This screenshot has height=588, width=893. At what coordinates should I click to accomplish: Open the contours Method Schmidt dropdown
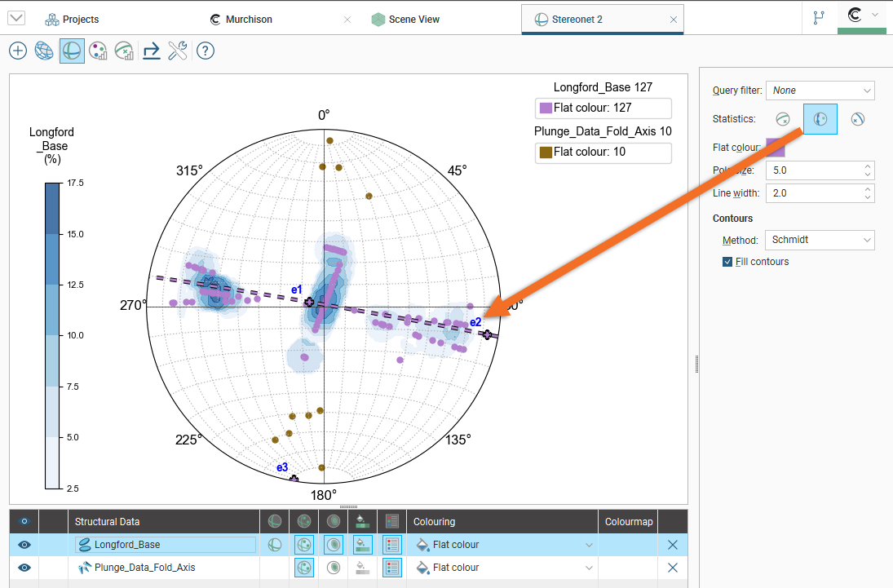pyautogui.click(x=820, y=240)
